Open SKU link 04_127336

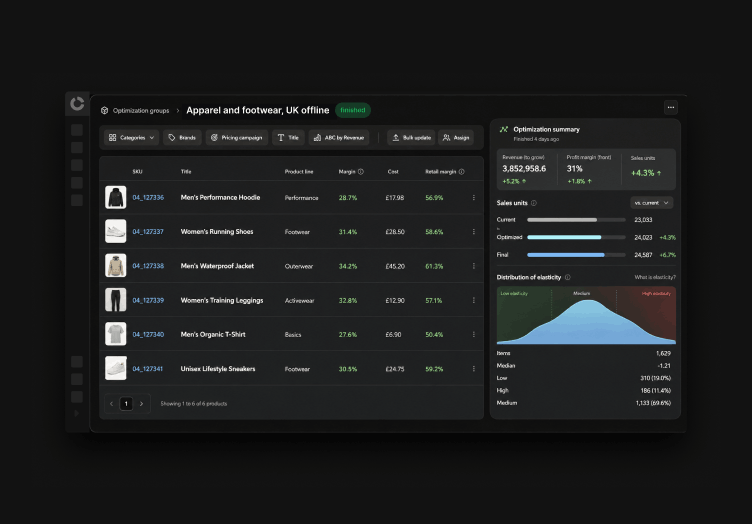(x=148, y=198)
